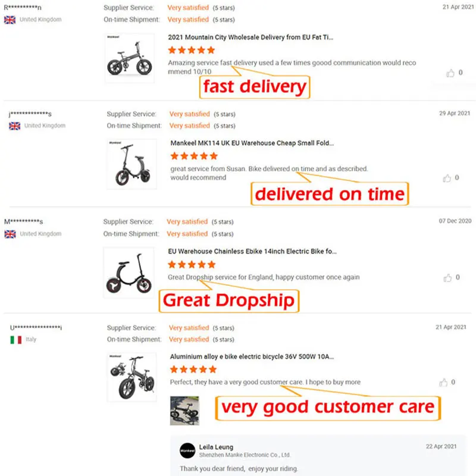Open 2021 Mountain City Wholesale Delivery product link

point(250,37)
